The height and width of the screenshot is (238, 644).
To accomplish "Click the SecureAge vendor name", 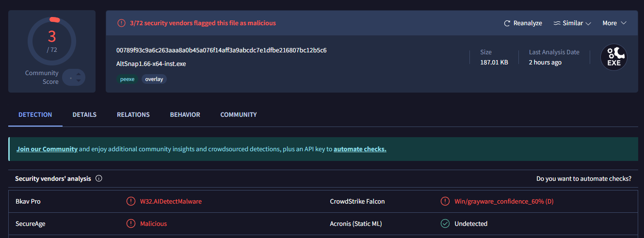I will tap(31, 223).
